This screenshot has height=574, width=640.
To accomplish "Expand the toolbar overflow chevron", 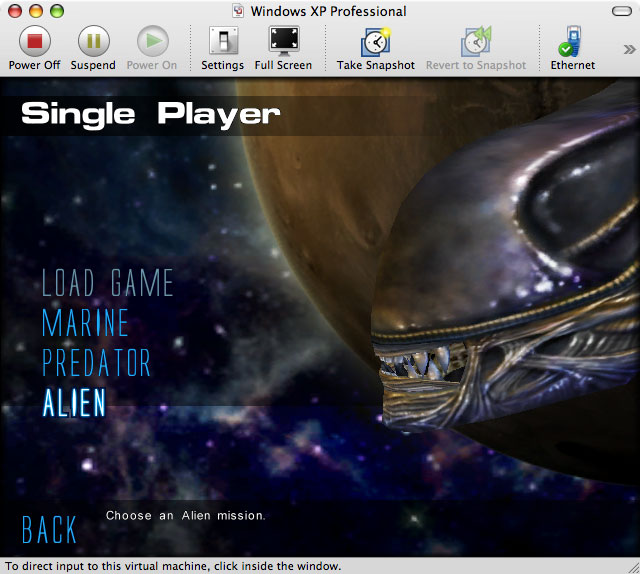I will tap(629, 50).
